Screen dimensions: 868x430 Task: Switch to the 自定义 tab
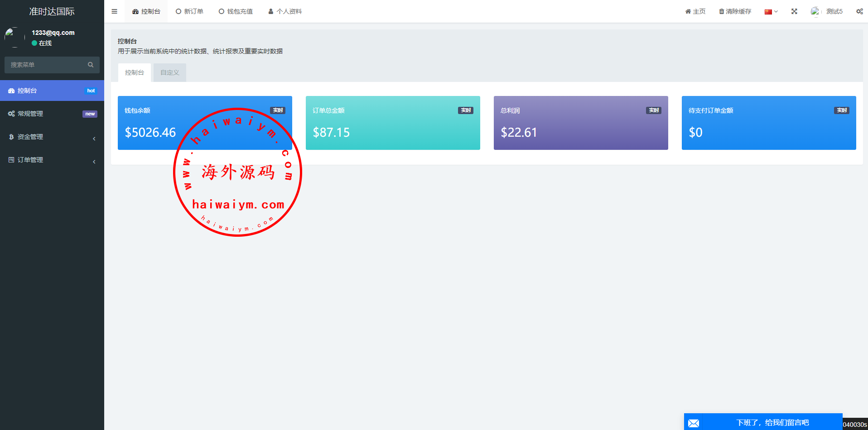(170, 72)
